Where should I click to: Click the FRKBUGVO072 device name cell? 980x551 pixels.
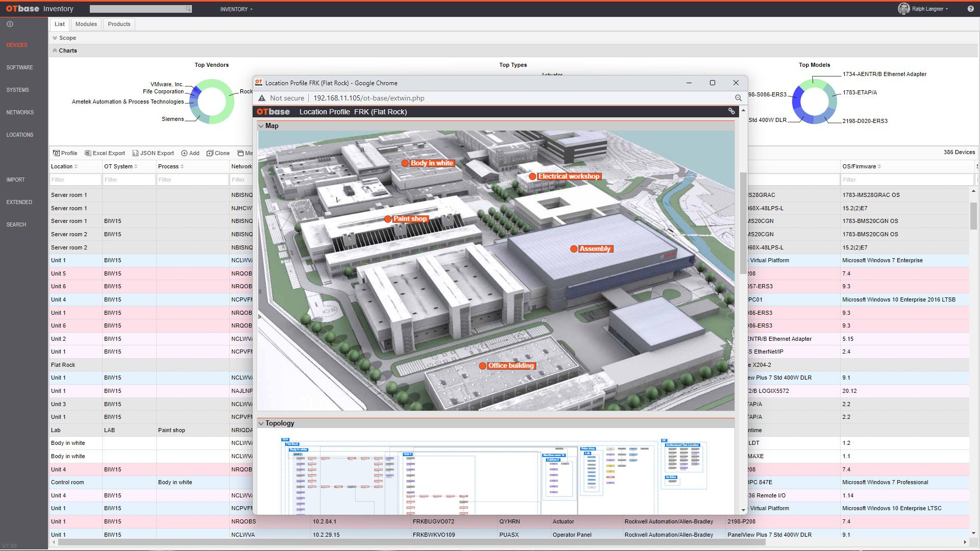pos(433,521)
